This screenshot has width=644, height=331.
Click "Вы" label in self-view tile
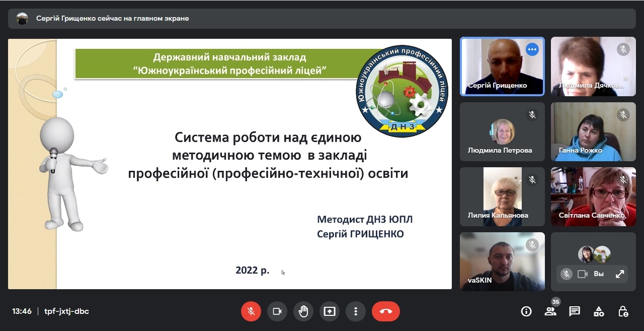(599, 274)
